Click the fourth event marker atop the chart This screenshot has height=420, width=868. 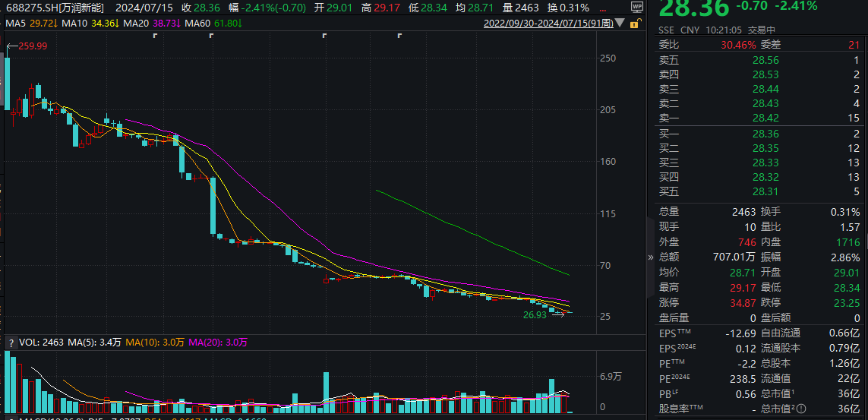(399, 36)
